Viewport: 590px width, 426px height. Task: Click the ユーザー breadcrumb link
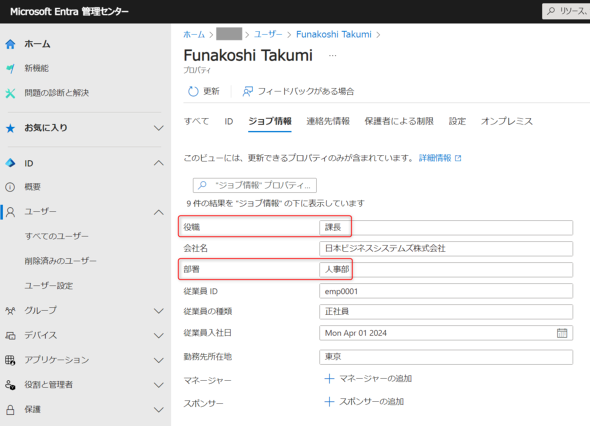point(268,35)
